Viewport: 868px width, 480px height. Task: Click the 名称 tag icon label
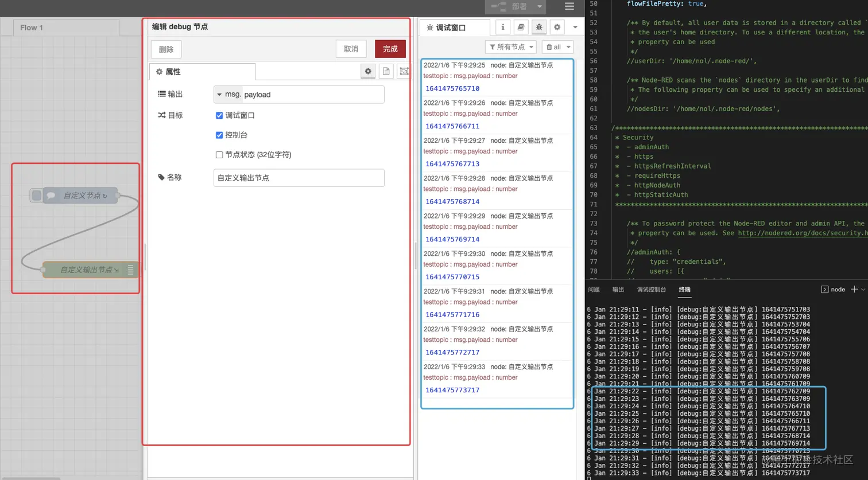pos(170,178)
